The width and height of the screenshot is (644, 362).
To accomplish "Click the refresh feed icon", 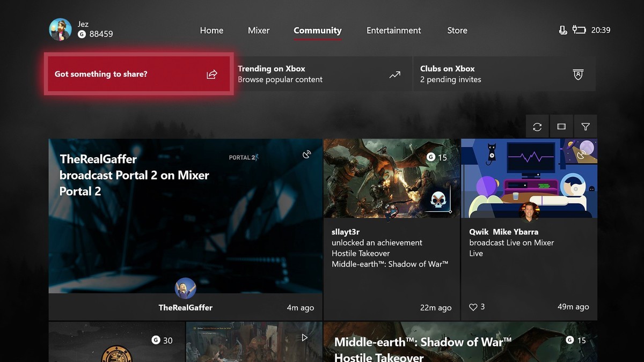I will (x=537, y=127).
